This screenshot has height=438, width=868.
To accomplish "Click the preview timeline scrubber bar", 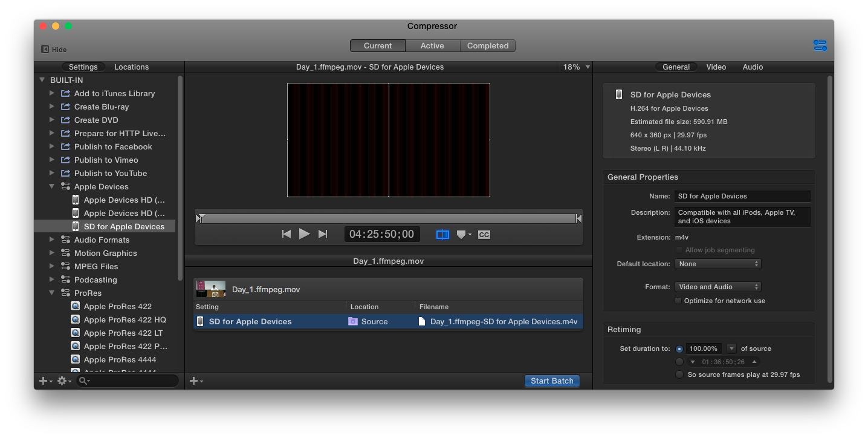I will pyautogui.click(x=389, y=218).
